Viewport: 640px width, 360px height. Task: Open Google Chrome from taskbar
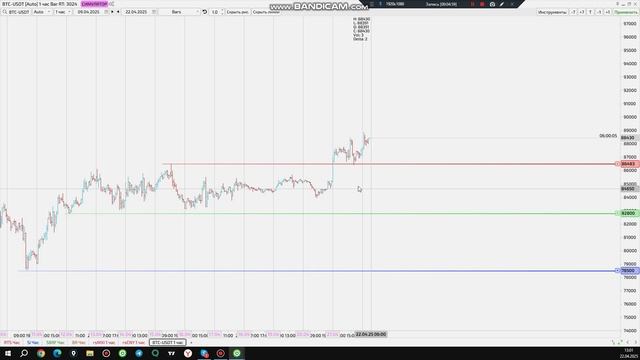(x=41, y=353)
